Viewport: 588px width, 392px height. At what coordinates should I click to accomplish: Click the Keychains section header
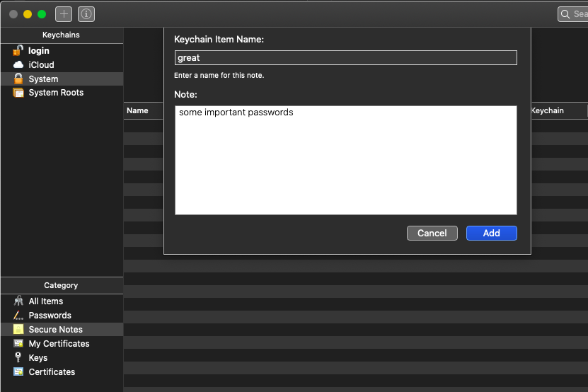point(61,35)
